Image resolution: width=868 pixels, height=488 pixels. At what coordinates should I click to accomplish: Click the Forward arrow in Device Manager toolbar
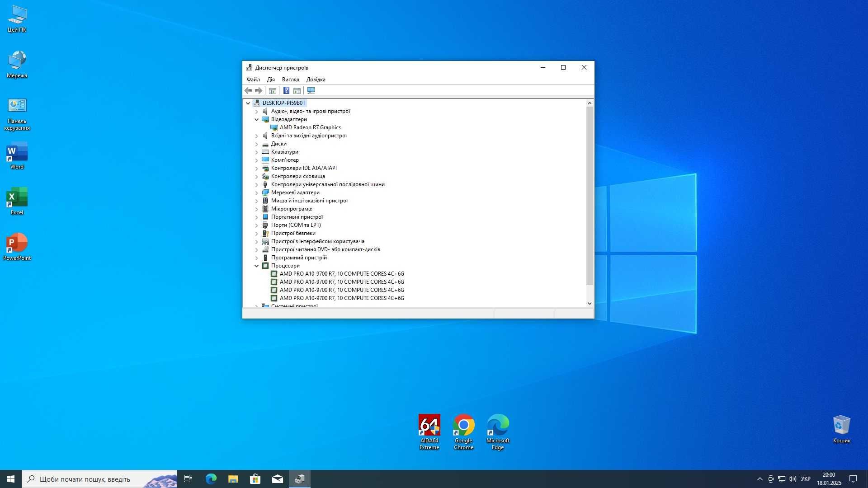point(259,91)
